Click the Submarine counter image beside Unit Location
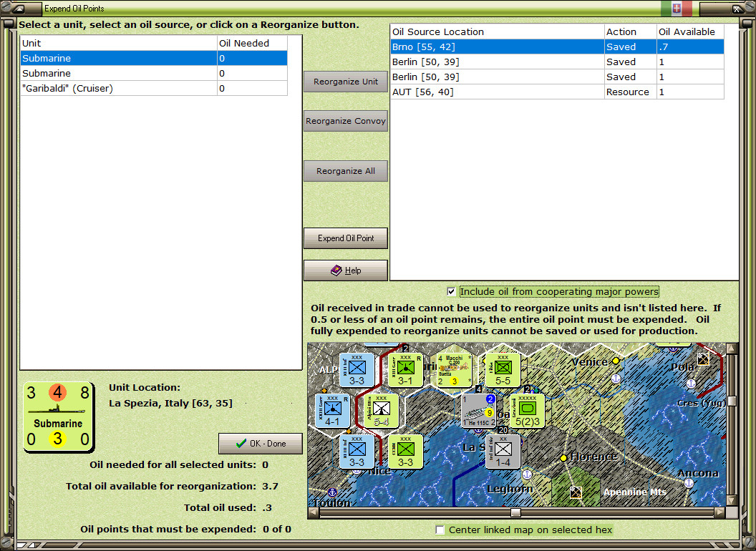 point(58,418)
